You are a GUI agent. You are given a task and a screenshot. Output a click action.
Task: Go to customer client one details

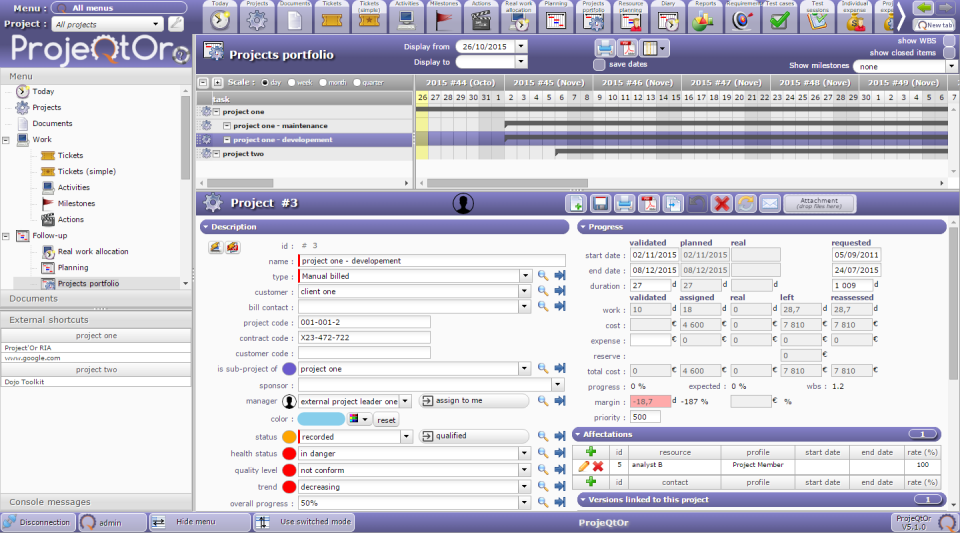pos(560,291)
